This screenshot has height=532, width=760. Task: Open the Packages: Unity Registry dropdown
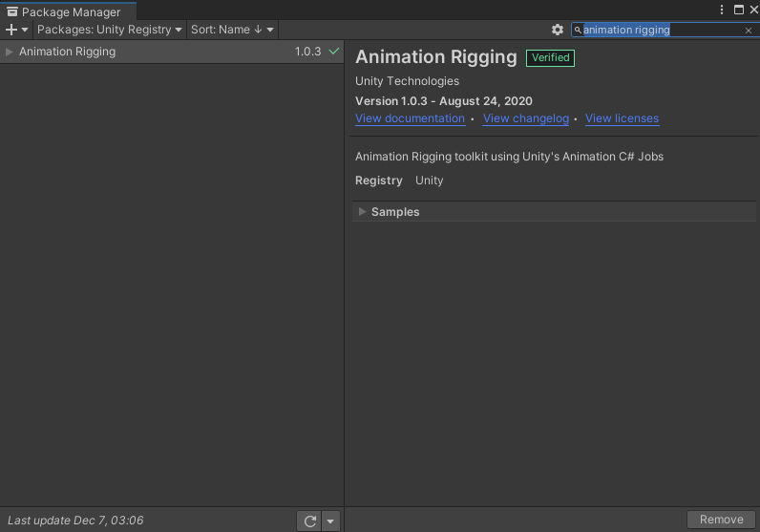tap(110, 30)
